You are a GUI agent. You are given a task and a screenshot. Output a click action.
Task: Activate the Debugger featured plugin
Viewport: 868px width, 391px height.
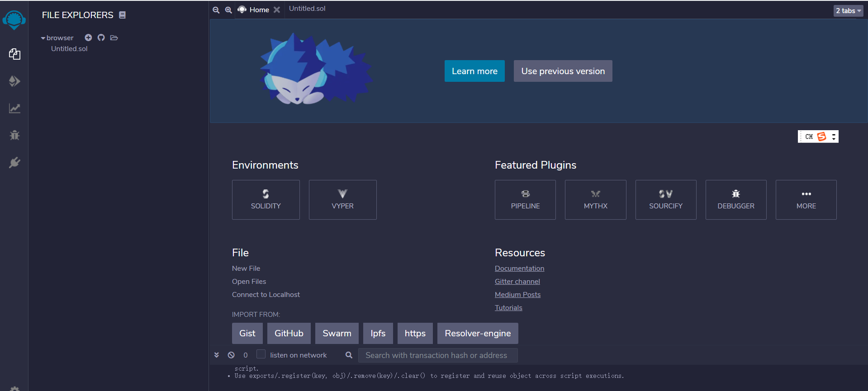coord(736,200)
